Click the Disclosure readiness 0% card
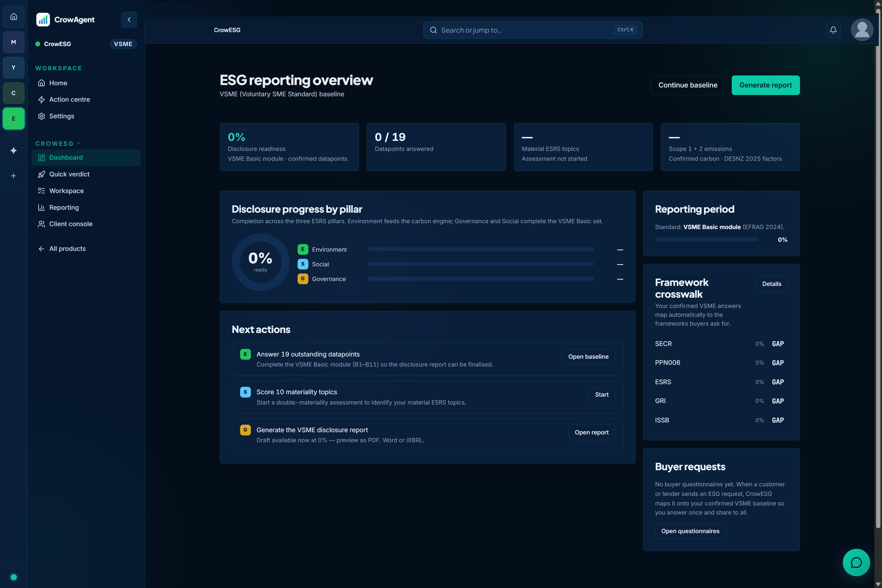This screenshot has width=882, height=588. coord(289,147)
